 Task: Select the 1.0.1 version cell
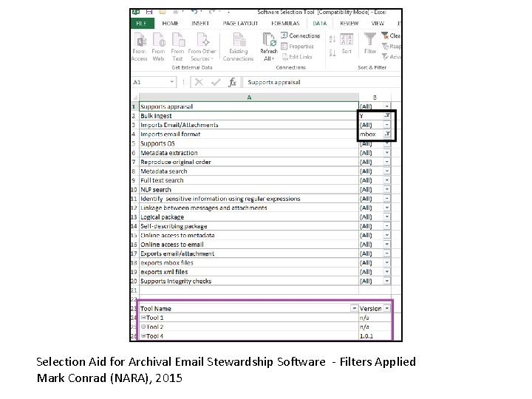375,336
